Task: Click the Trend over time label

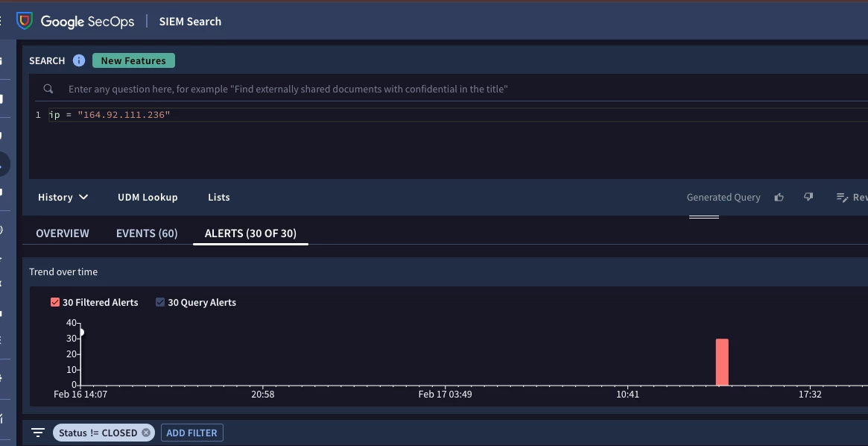Action: 63,271
